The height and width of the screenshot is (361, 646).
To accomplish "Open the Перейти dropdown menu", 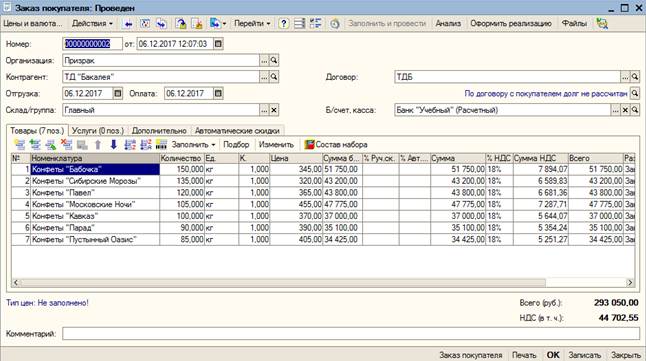I will click(252, 24).
